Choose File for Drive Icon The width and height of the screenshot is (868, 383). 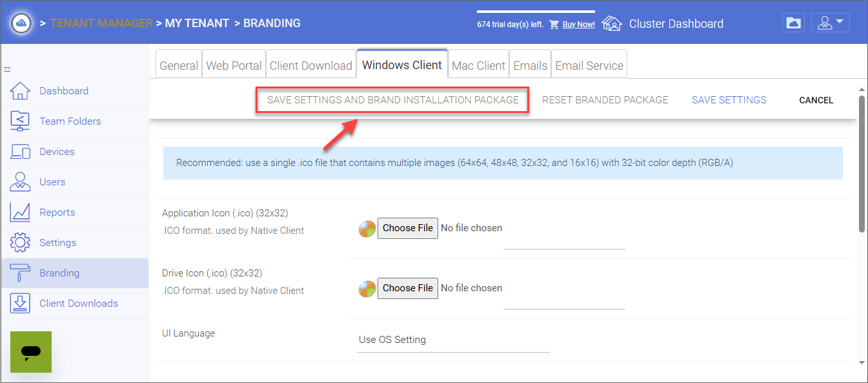408,288
